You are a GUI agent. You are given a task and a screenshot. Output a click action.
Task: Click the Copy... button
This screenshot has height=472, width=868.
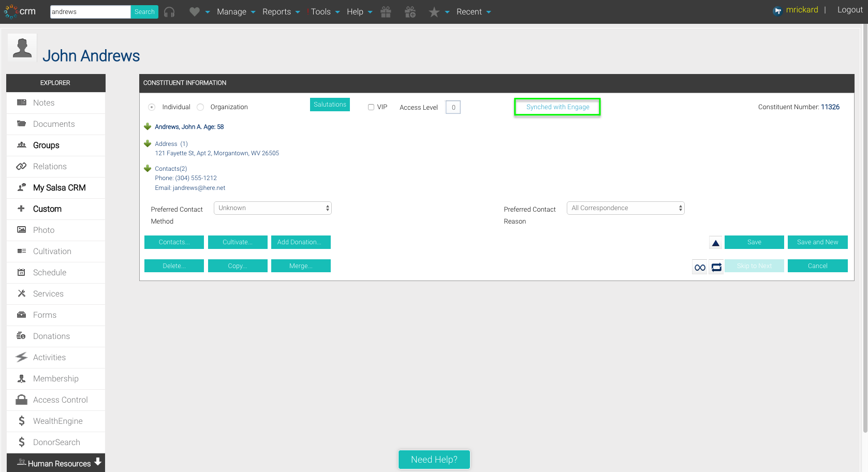point(238,266)
